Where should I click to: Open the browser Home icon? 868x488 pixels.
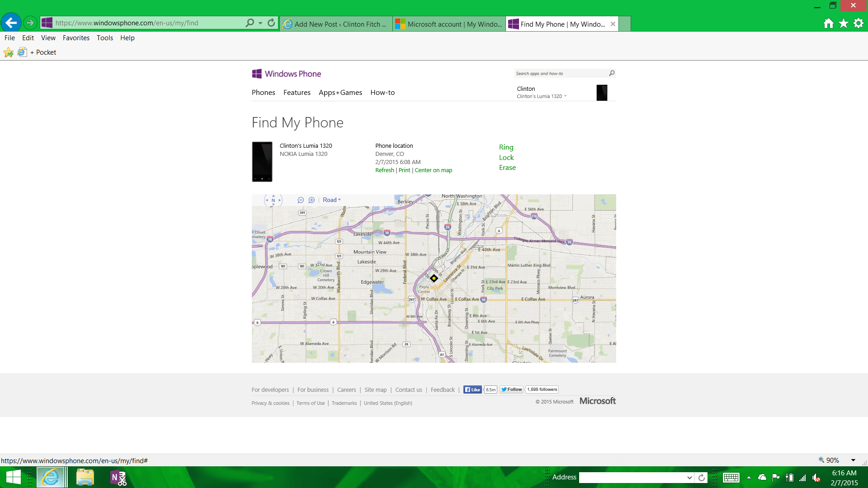click(828, 23)
